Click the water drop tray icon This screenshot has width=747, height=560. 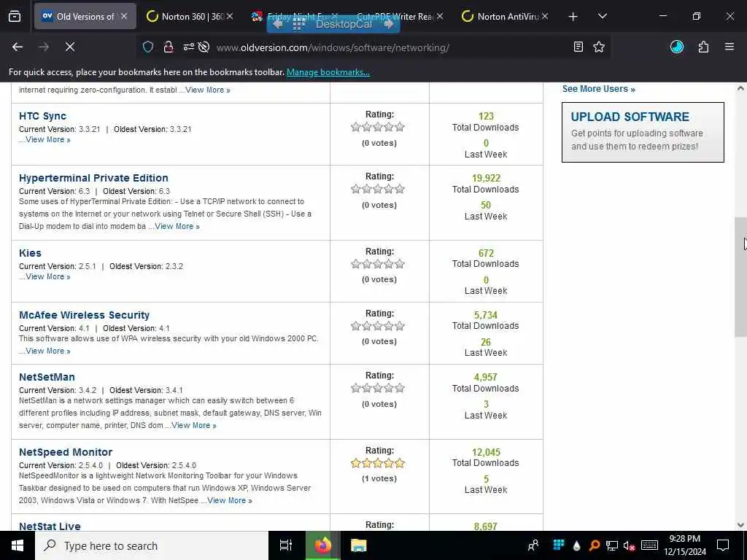point(576,546)
